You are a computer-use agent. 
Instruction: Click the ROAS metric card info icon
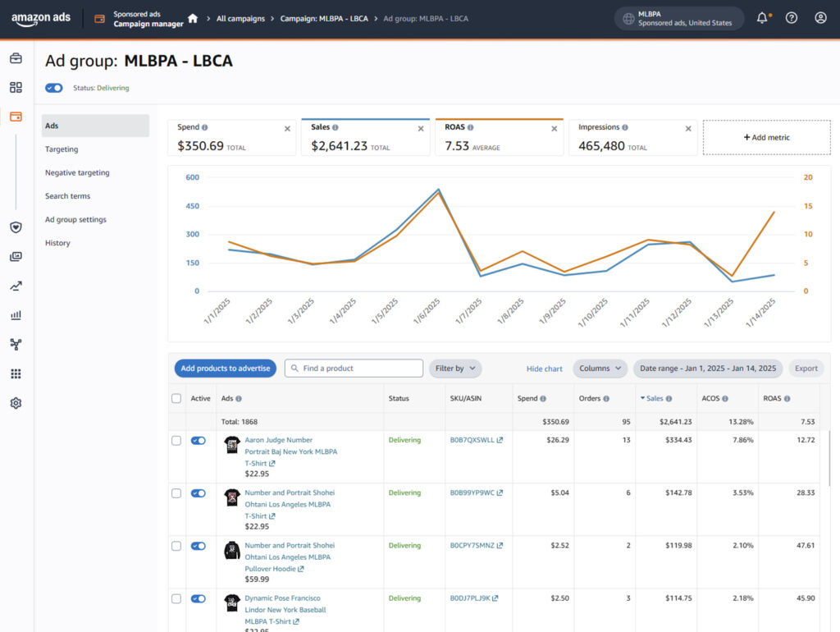(x=470, y=127)
